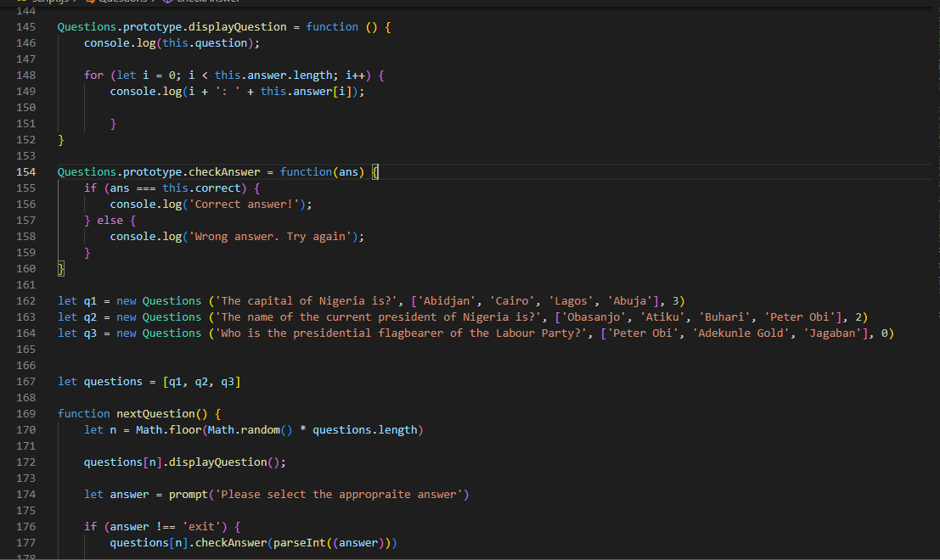Click line number 145 in the gutter
The width and height of the screenshot is (940, 560).
coord(25,27)
